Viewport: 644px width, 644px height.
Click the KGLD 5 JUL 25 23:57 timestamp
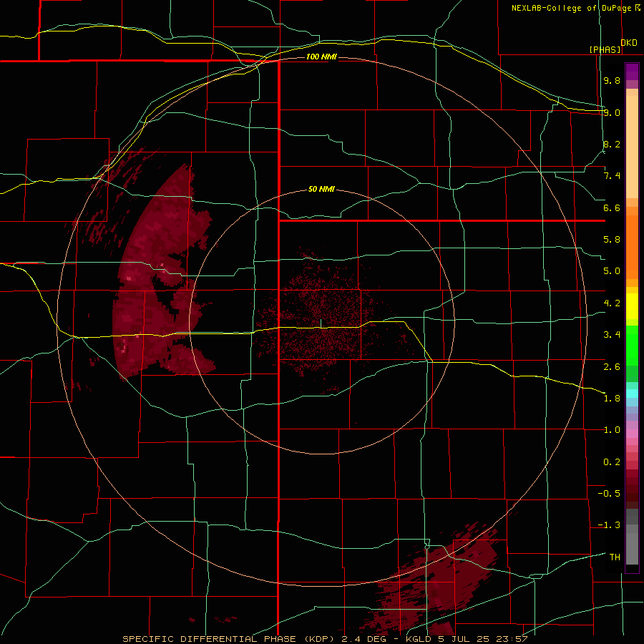(x=467, y=639)
